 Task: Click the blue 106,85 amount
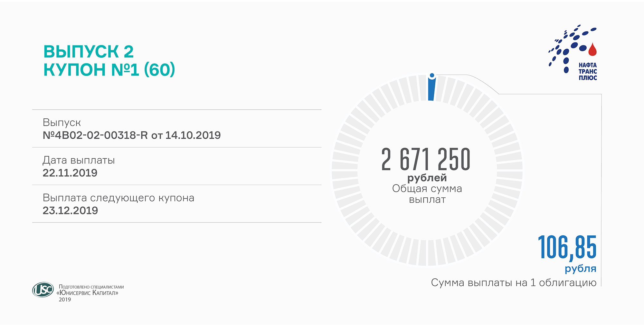[x=567, y=248]
